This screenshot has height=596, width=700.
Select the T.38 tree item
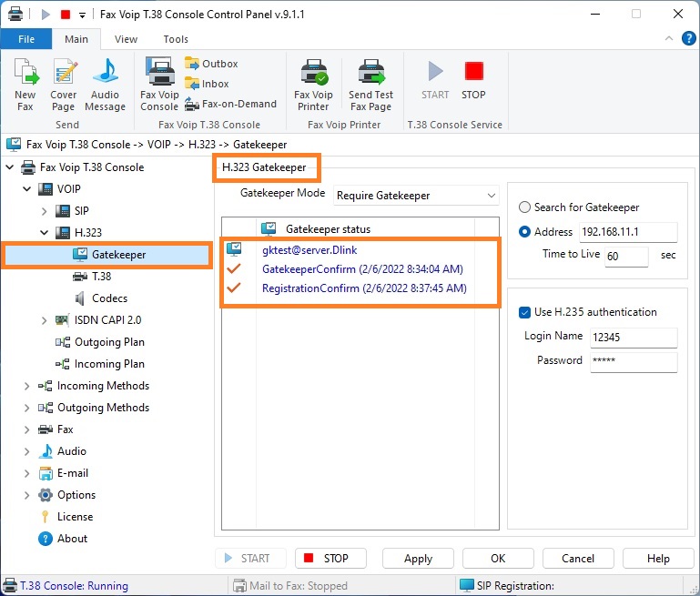point(101,277)
